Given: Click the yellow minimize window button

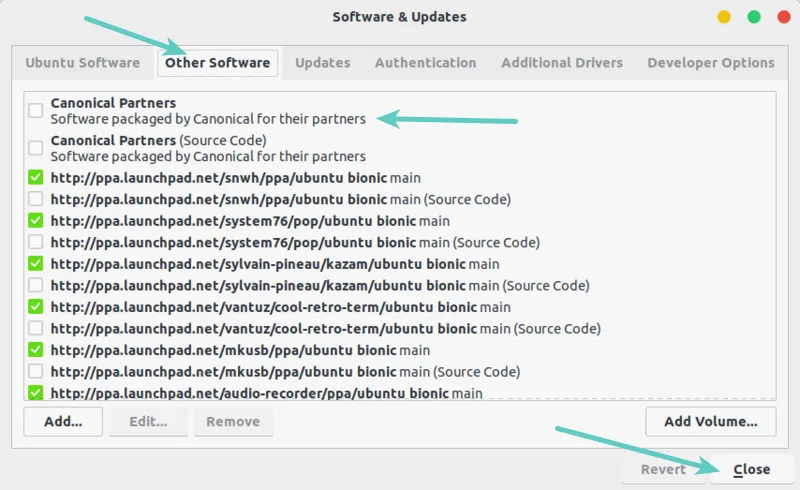Looking at the screenshot, I should [723, 17].
